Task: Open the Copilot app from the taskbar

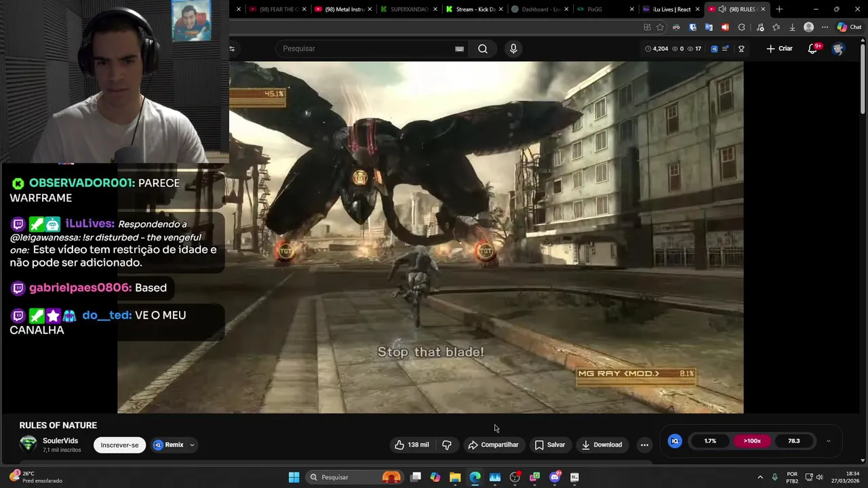Action: [x=435, y=477]
